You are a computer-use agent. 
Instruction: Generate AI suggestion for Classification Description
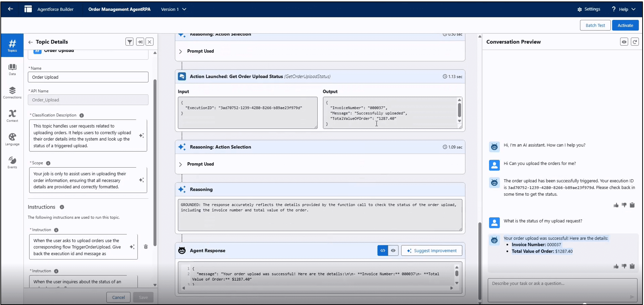(141, 136)
